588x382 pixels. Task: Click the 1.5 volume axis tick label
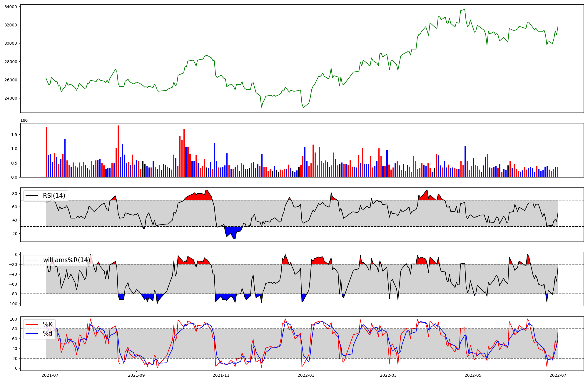(14, 135)
